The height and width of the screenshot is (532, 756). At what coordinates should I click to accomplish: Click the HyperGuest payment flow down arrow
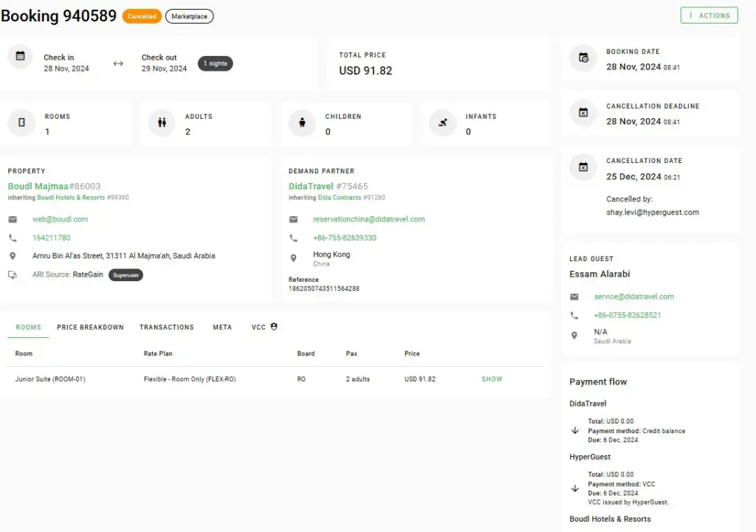[x=574, y=488]
